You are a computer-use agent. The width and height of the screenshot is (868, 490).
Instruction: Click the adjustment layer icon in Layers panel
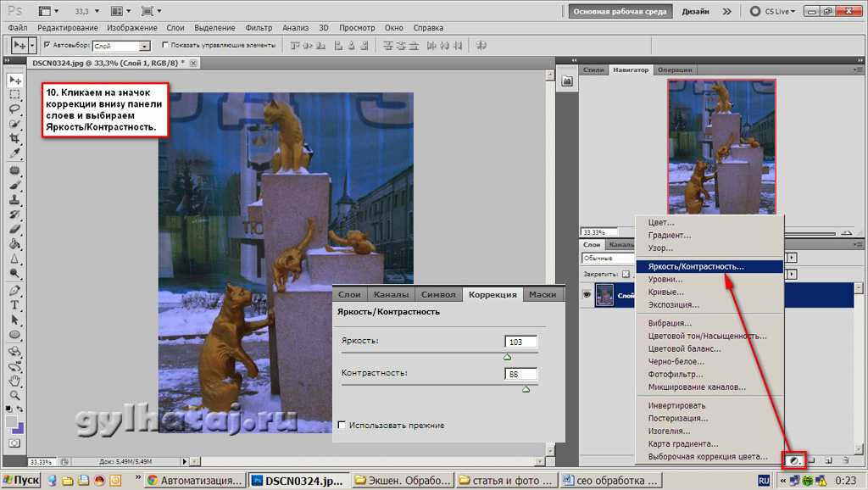coord(794,460)
